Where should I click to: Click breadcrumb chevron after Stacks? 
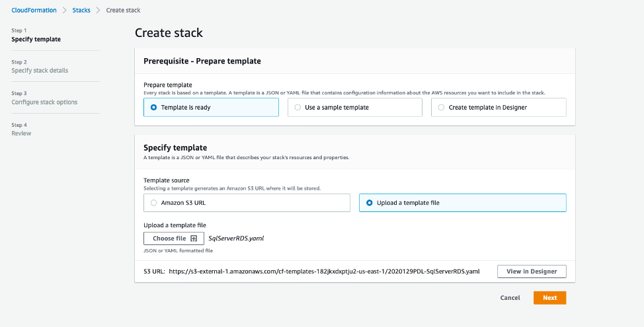coord(99,10)
